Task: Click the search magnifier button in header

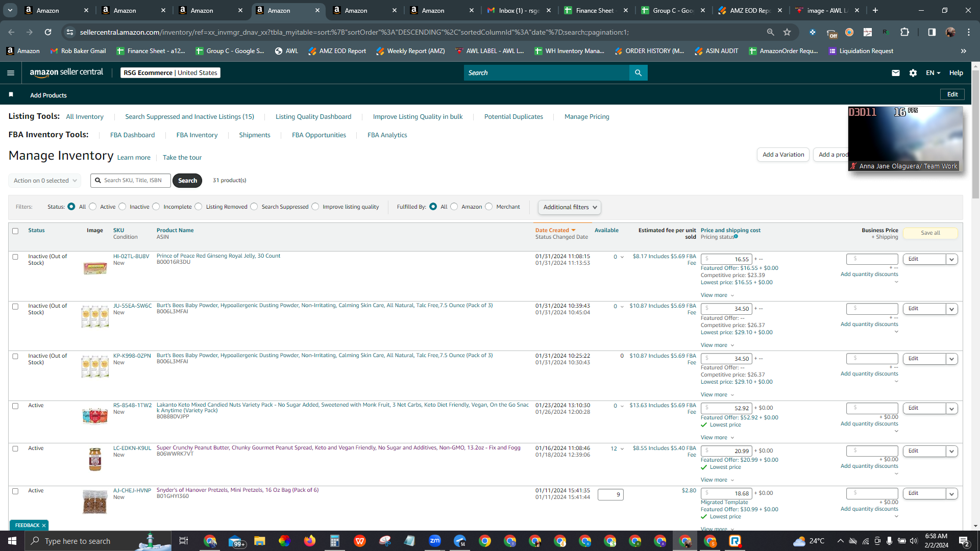Action: point(638,73)
